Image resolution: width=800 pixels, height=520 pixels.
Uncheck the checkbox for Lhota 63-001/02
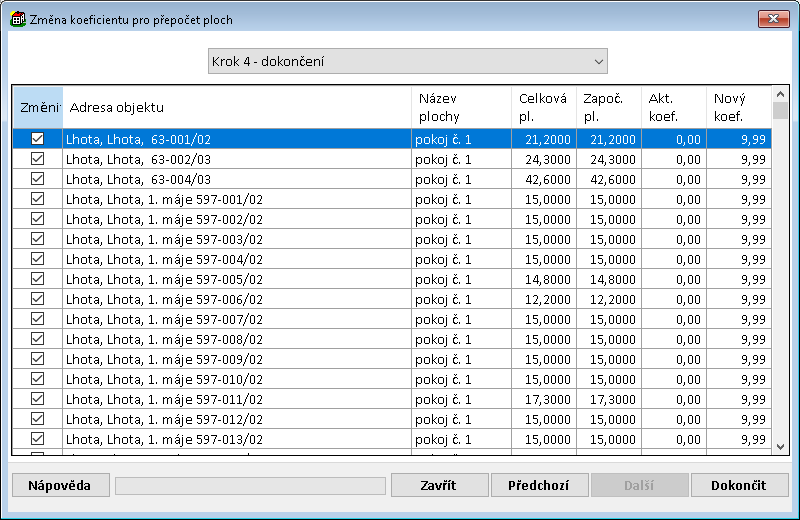click(37, 139)
